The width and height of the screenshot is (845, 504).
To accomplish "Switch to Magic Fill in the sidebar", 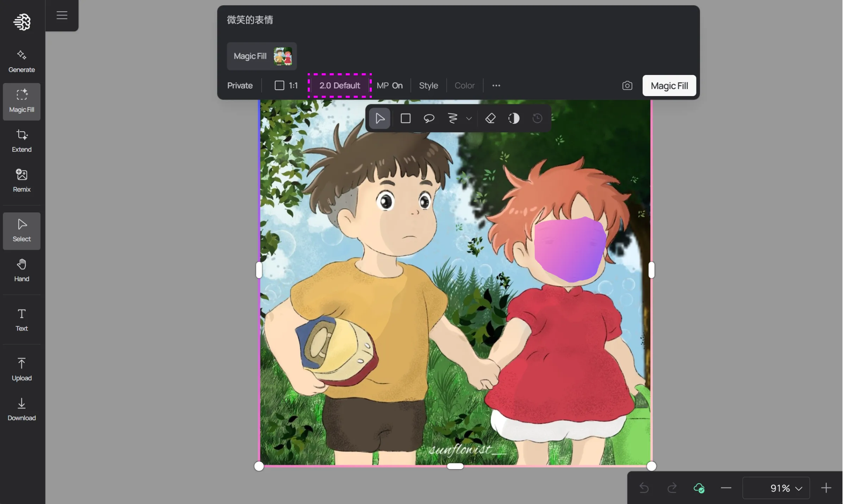I will [22, 101].
